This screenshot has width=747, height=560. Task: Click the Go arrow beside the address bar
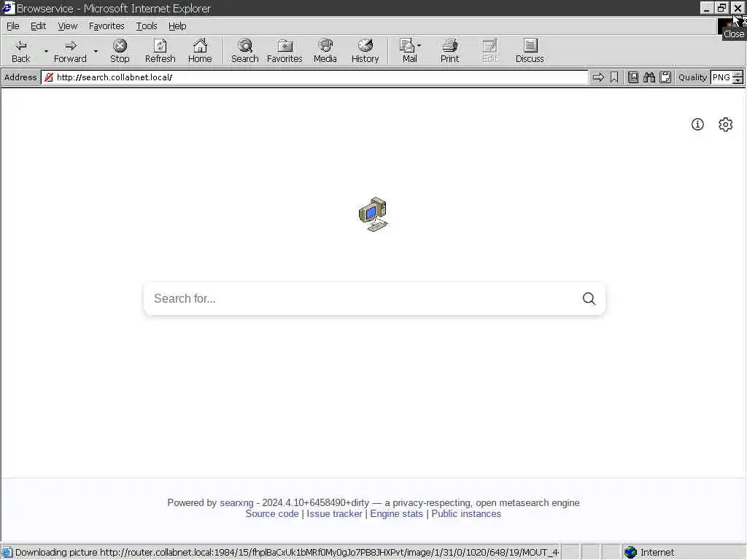tap(598, 77)
